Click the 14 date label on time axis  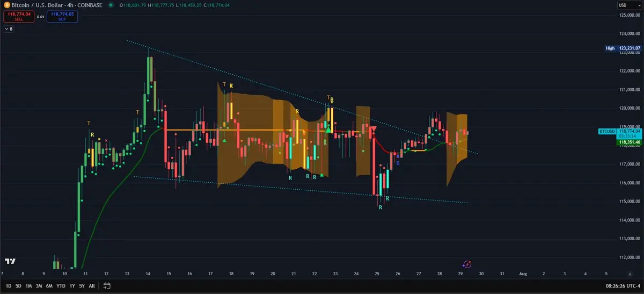click(x=148, y=274)
